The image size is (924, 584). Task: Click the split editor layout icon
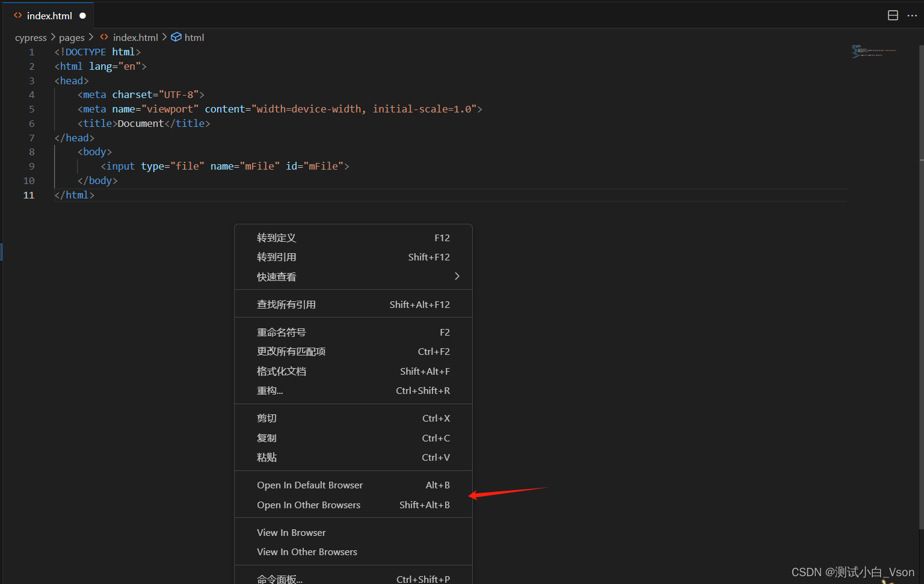pyautogui.click(x=893, y=16)
